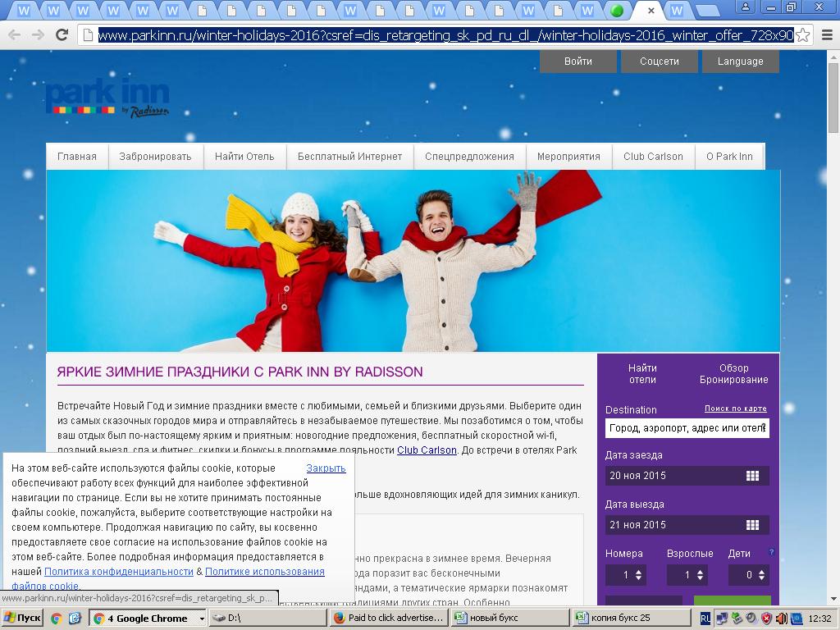Open Chrome from the quick launch bar
The height and width of the screenshot is (630, 840).
click(56, 619)
